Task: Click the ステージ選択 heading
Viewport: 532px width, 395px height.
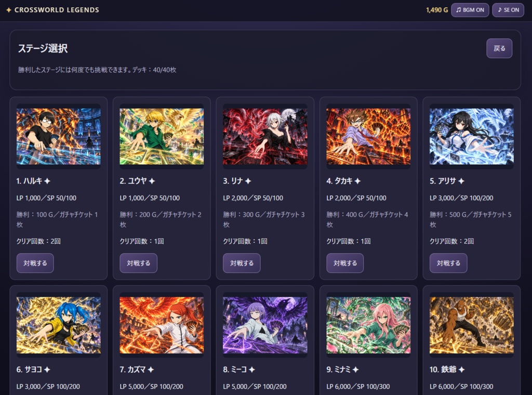Action: [43, 48]
